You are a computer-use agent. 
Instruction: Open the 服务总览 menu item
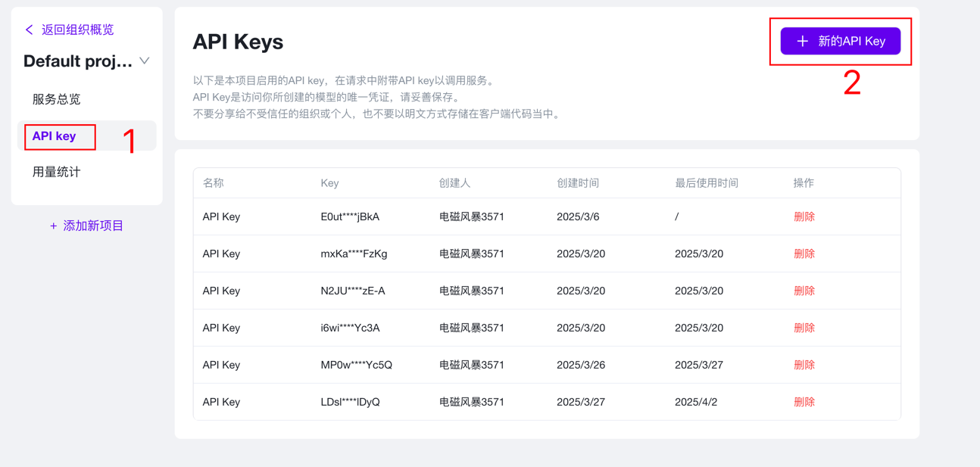[x=56, y=99]
